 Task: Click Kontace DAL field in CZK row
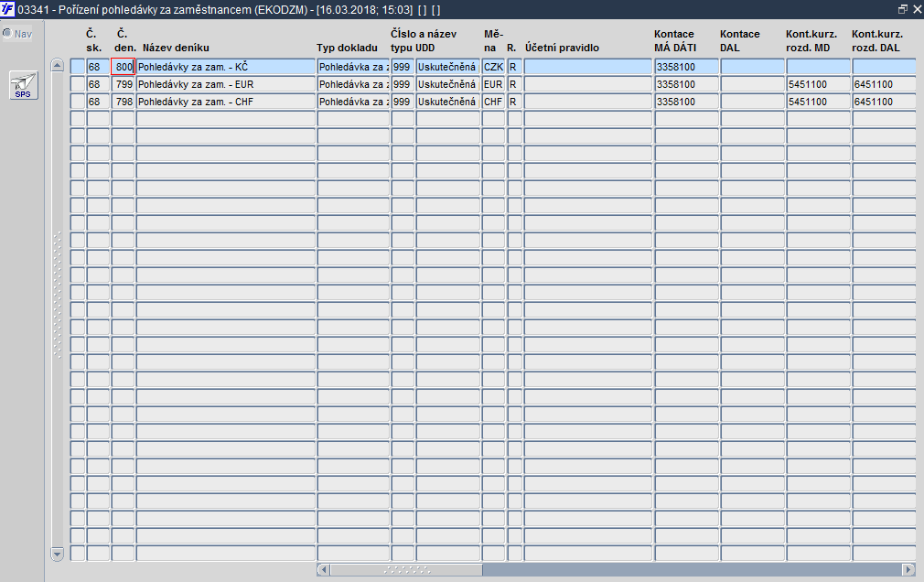point(753,67)
